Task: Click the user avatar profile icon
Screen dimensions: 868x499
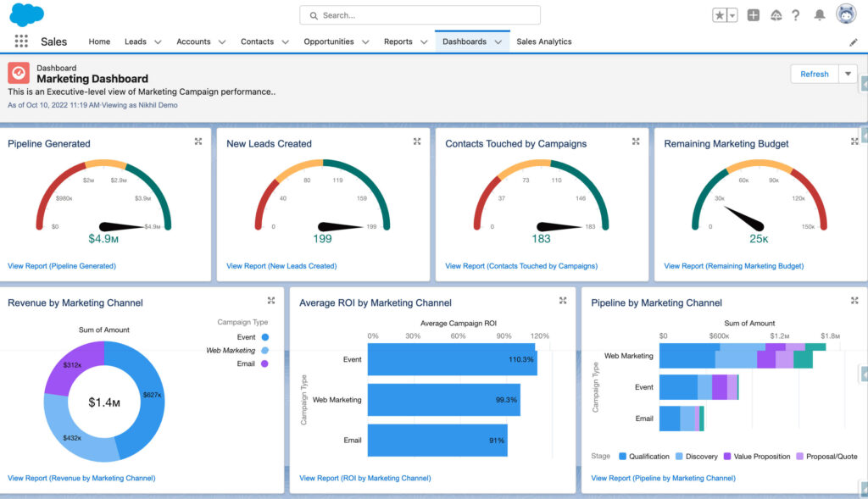Action: [x=845, y=14]
